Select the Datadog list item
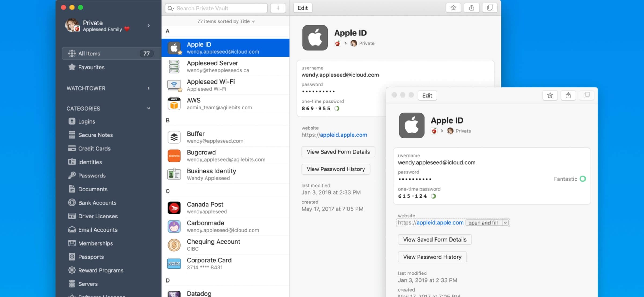 point(225,293)
